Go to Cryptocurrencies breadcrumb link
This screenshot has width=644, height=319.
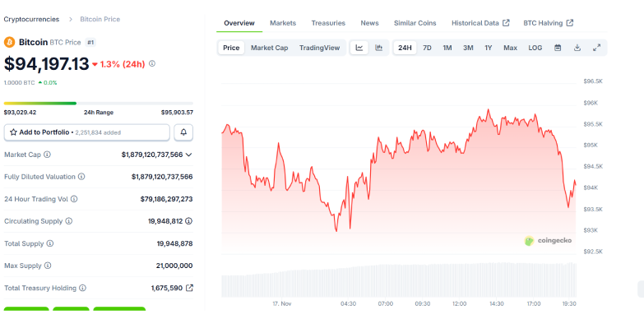pos(31,19)
